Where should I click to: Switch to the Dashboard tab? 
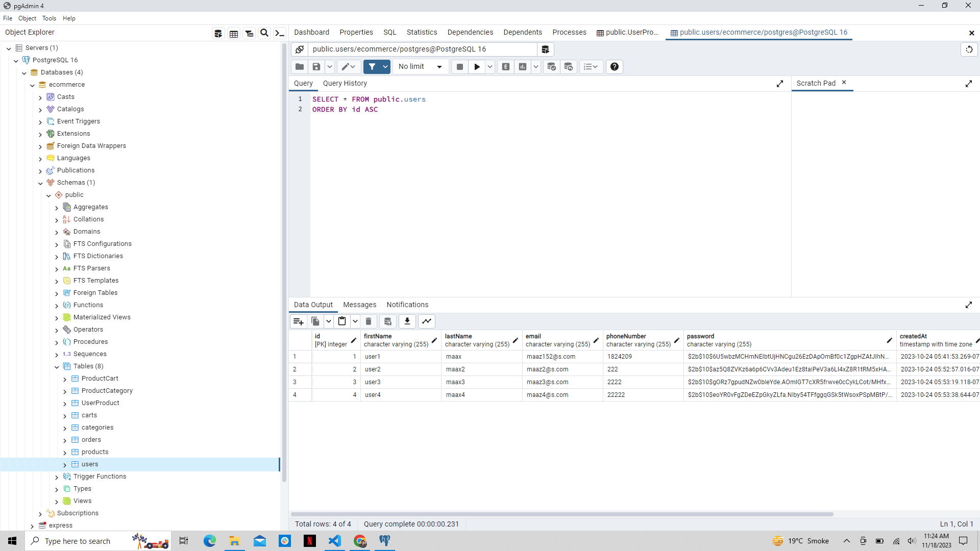311,33
